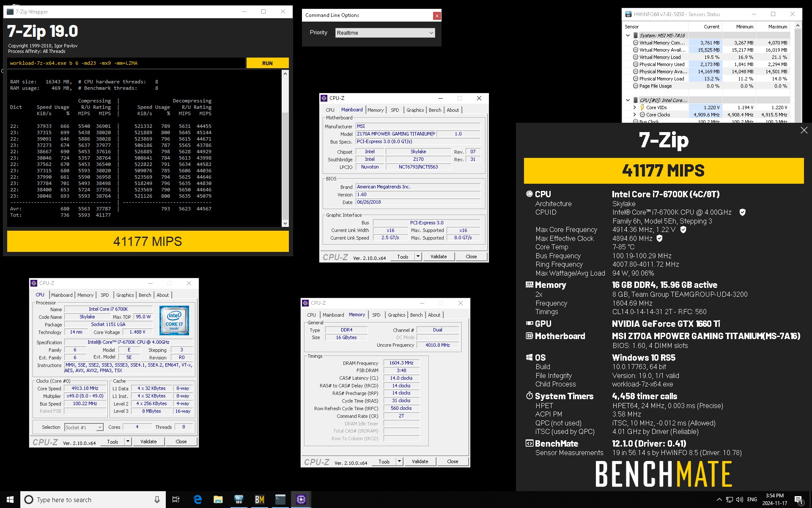Click the HWiNFO sensor list scroll-up arrow
Image resolution: width=812 pixels, height=508 pixels.
[798, 26]
